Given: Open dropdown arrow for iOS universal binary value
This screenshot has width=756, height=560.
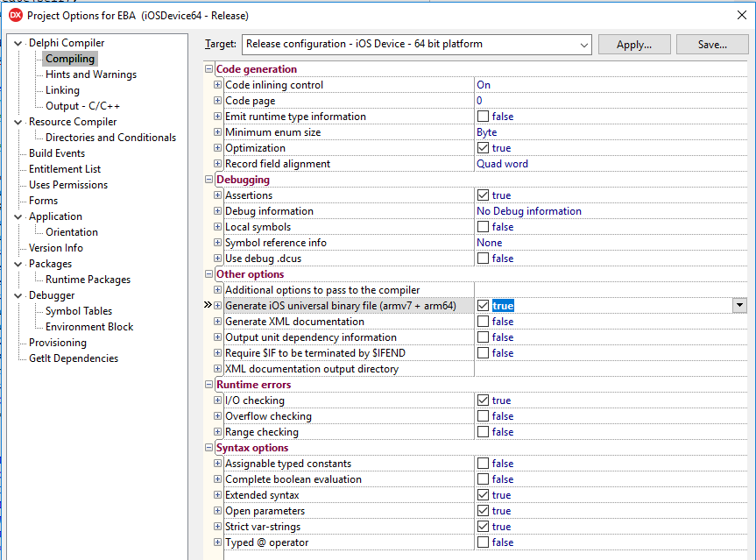Looking at the screenshot, I should [x=739, y=305].
